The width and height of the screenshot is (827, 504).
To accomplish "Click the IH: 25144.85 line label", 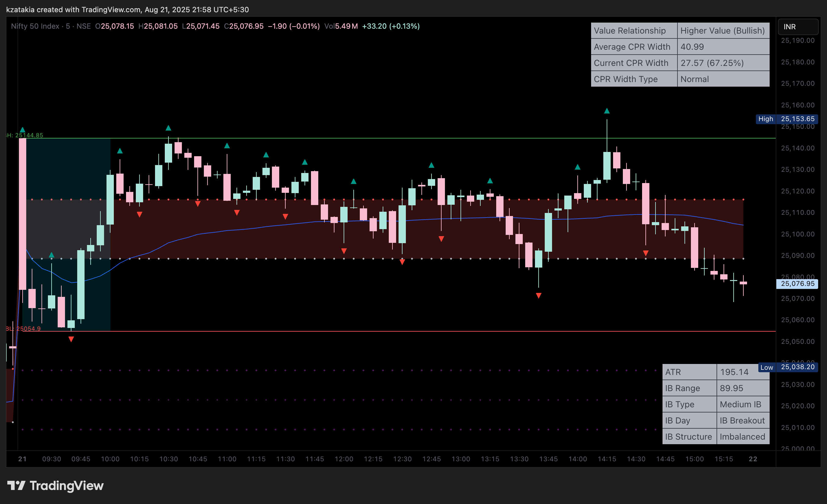I will (25, 135).
